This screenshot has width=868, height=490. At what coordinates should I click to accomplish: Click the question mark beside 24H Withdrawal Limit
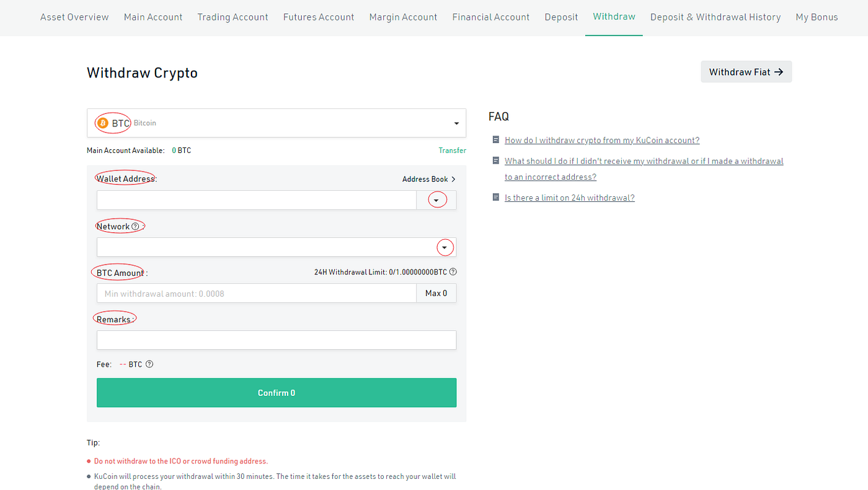tap(453, 271)
